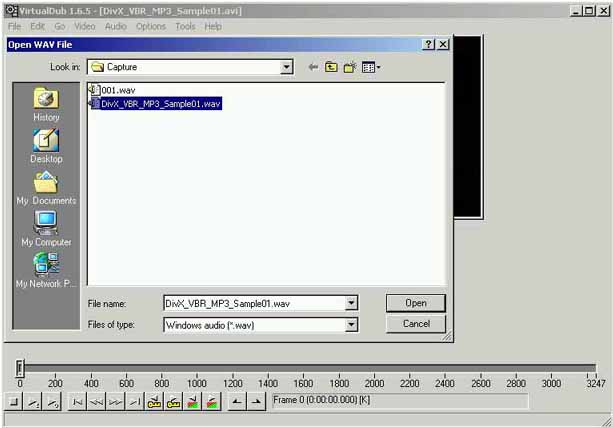Screen dimensions: 613x428
Task: Open the Help menu
Action: (x=213, y=27)
